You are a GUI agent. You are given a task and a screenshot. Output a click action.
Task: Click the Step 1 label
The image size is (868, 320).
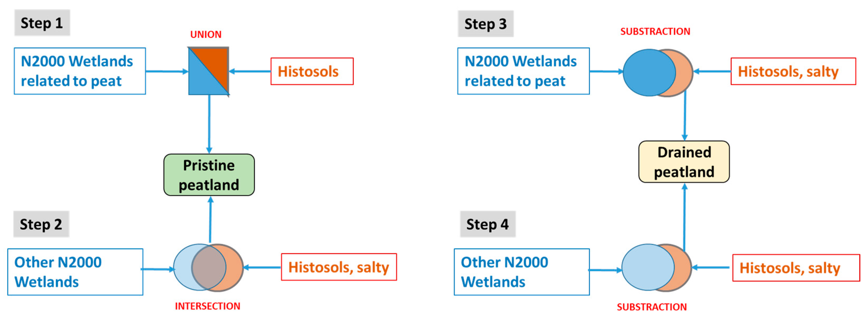42,23
